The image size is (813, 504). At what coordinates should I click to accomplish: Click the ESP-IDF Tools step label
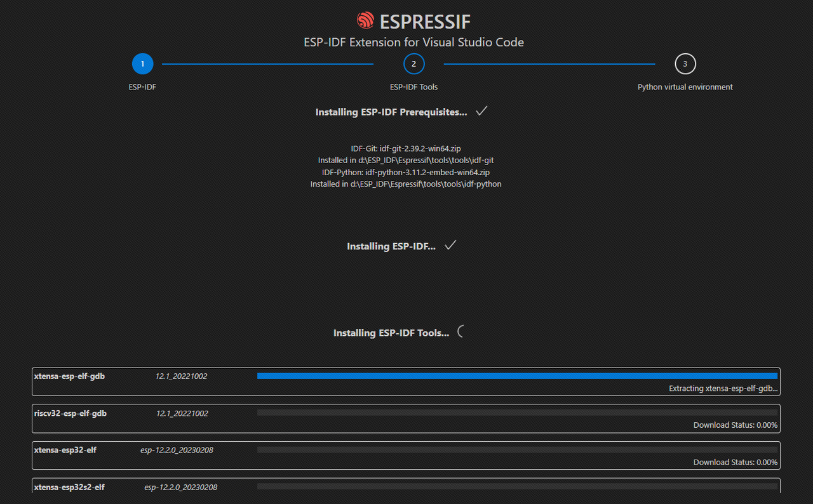(x=413, y=87)
